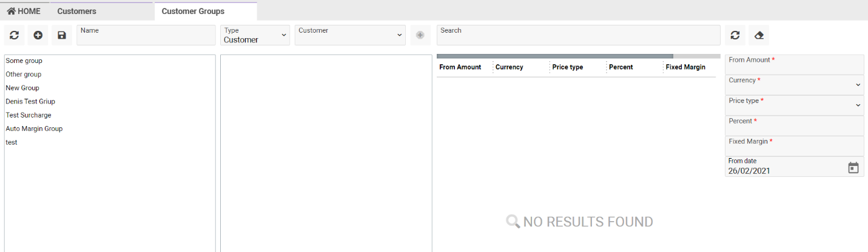Viewport: 868px width, 252px height.
Task: Open the Type dropdown showing Customer
Action: [x=255, y=35]
